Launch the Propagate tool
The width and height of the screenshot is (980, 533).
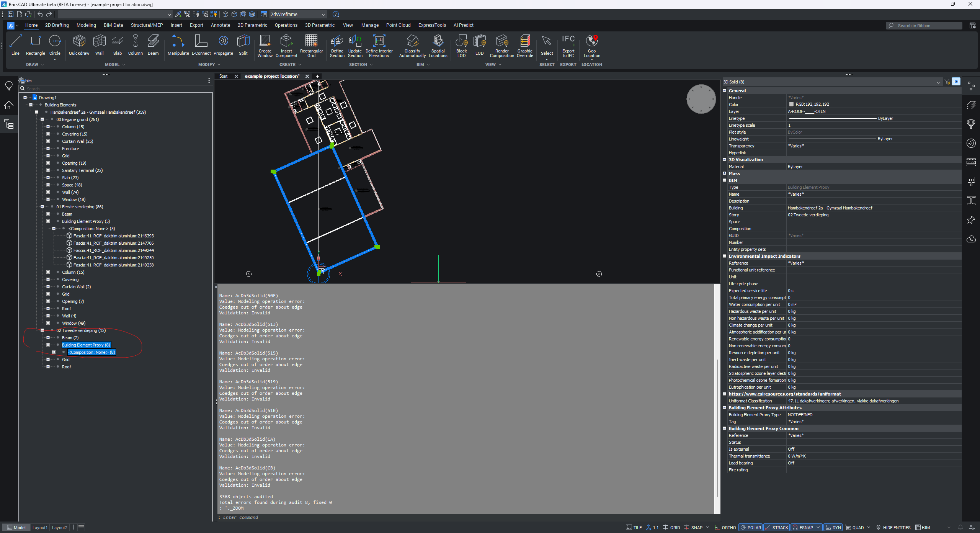coord(223,45)
